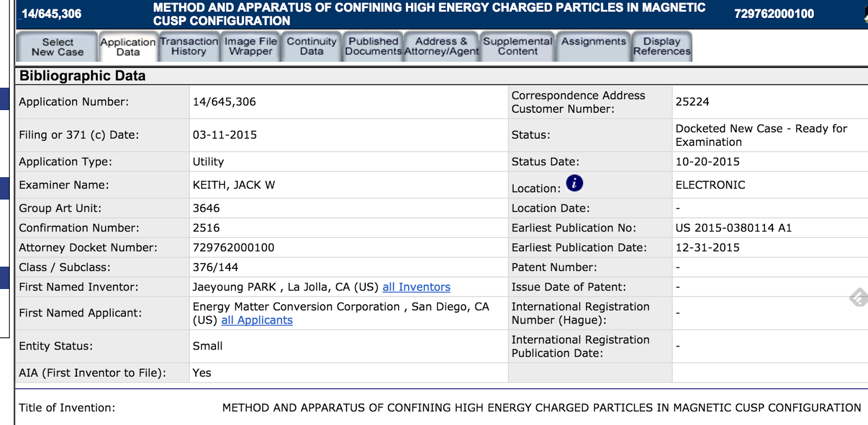The width and height of the screenshot is (868, 425).
Task: Open the Transaction History tab
Action: point(189,47)
